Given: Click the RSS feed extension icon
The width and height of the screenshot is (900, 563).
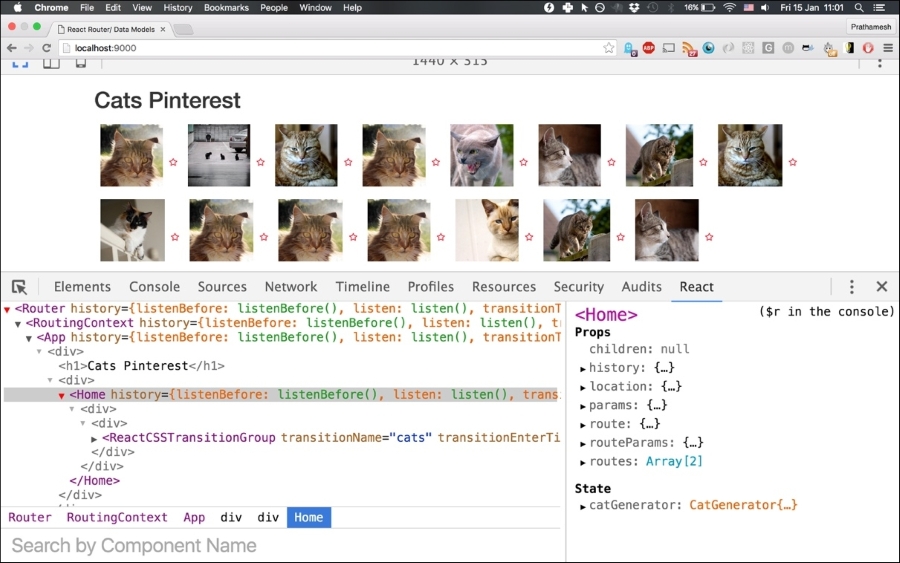Looking at the screenshot, I should click(689, 49).
